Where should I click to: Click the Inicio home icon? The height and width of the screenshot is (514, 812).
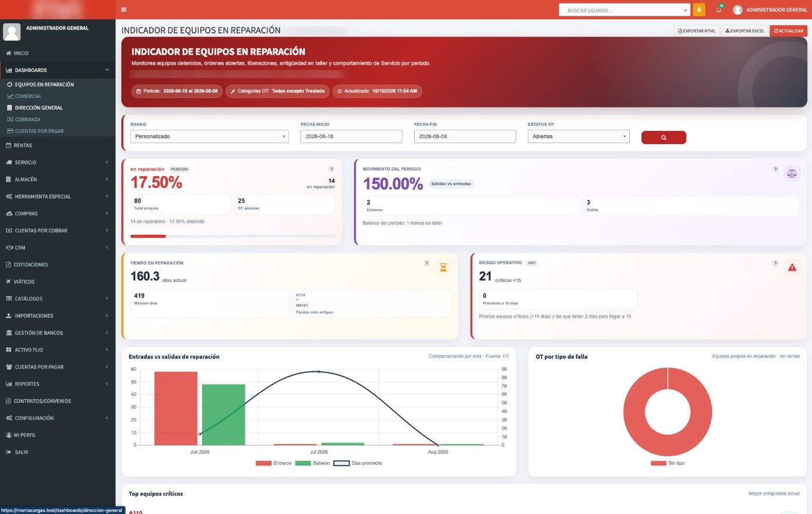click(9, 53)
